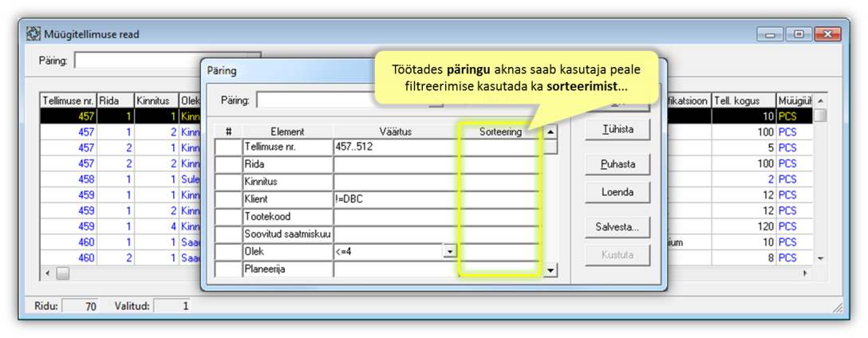Click the Päring combo field inside the dialog
The width and height of the screenshot is (868, 338).
[350, 100]
